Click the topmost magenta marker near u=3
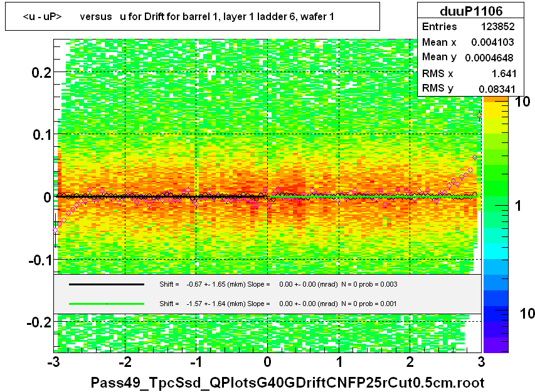This screenshot has width=535, height=392. [x=479, y=115]
